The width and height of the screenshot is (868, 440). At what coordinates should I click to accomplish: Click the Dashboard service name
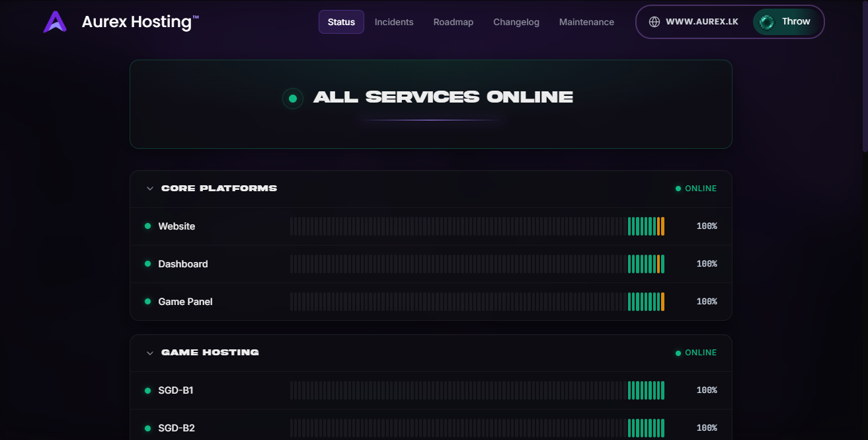click(183, 264)
